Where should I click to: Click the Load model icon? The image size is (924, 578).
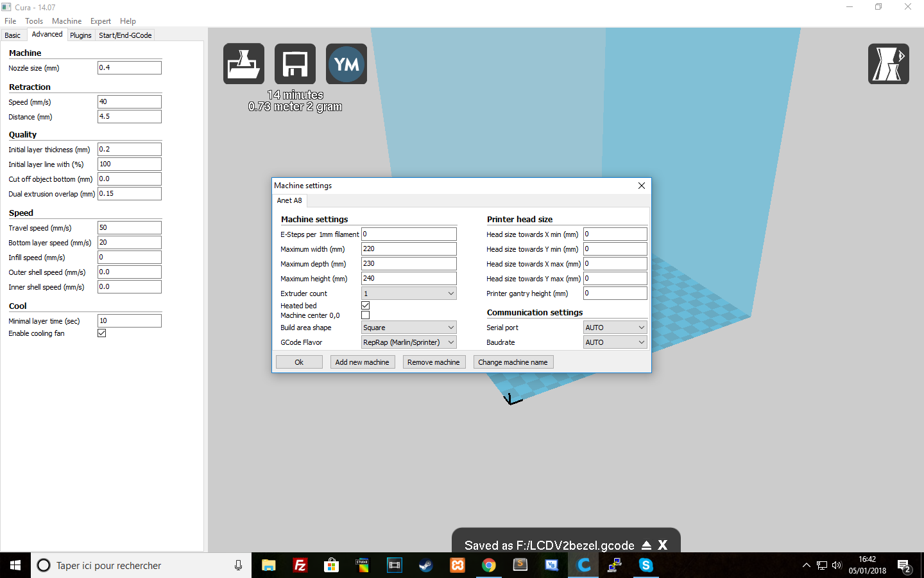(x=244, y=64)
